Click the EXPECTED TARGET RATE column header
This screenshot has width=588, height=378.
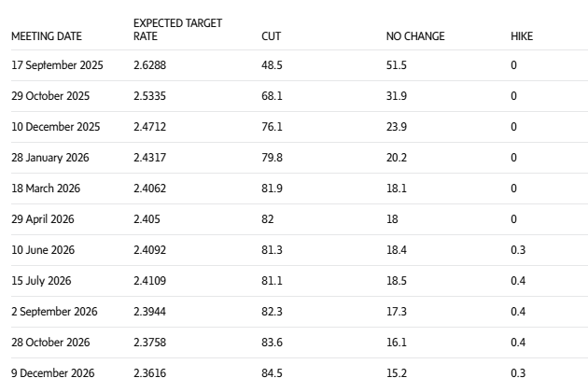click(177, 30)
